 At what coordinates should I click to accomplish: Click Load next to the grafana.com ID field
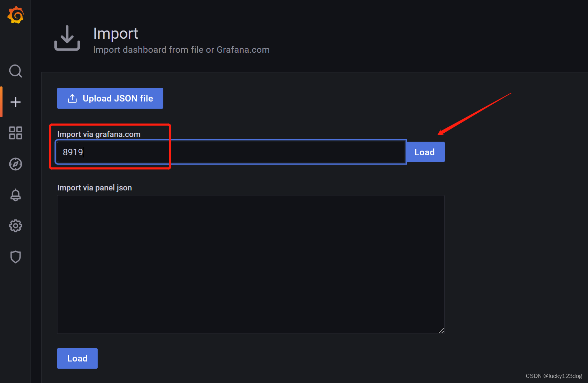point(425,152)
